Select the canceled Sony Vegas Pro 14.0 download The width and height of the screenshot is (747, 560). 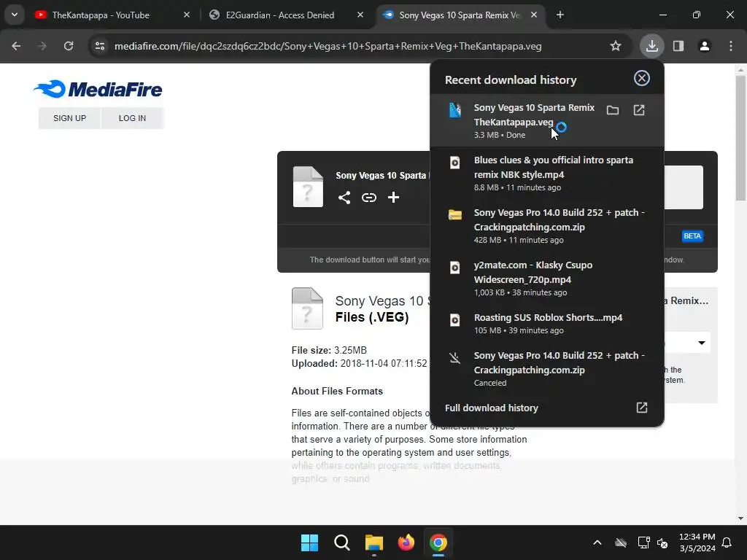pos(547,368)
